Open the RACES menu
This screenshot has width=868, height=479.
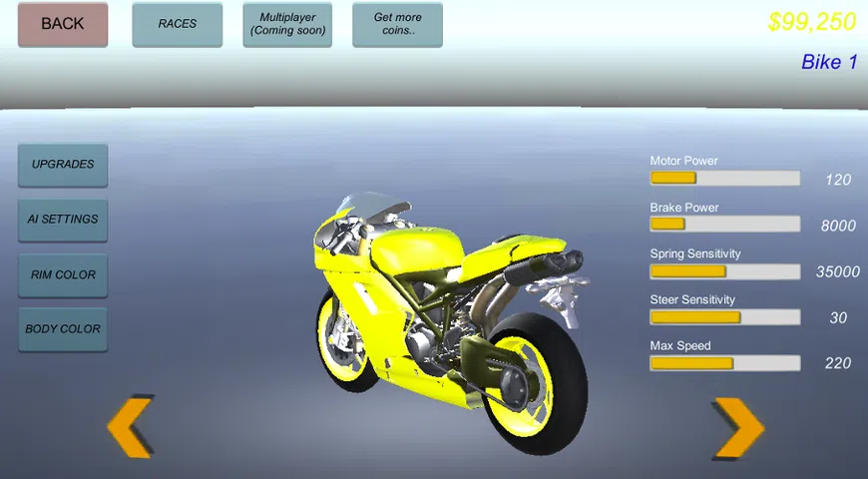tap(178, 24)
